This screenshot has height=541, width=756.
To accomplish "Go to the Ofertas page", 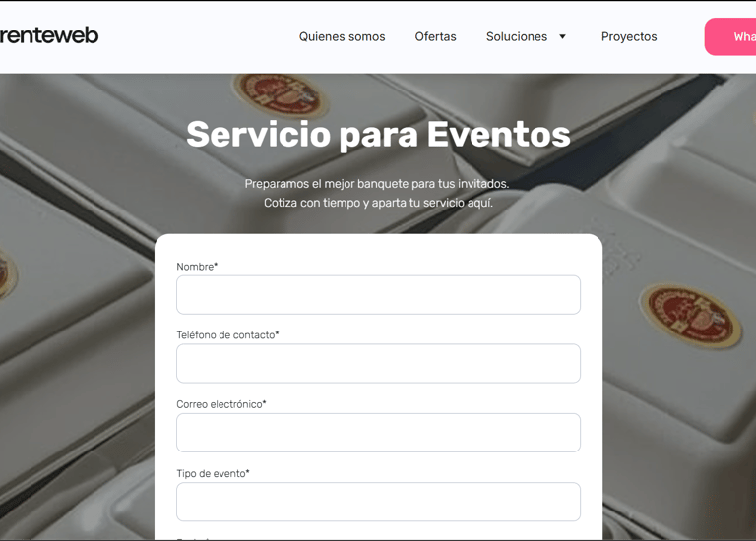I will 435,36.
